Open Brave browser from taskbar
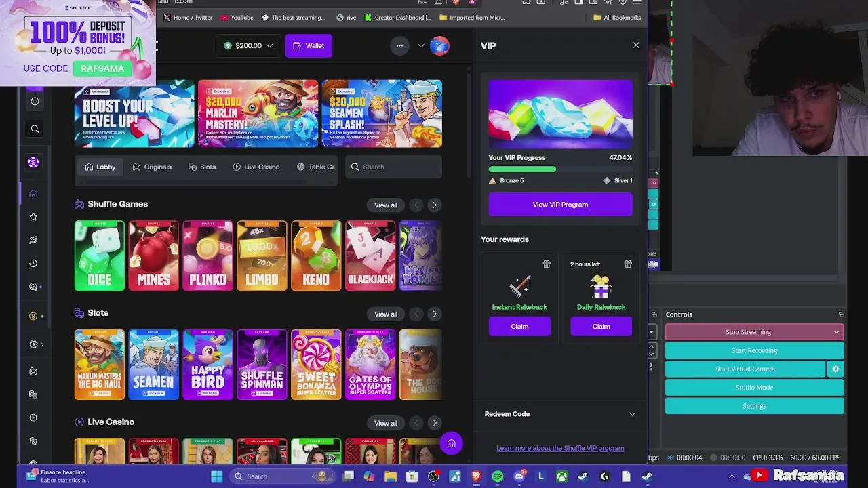Screen dimensions: 868x488 point(476,476)
